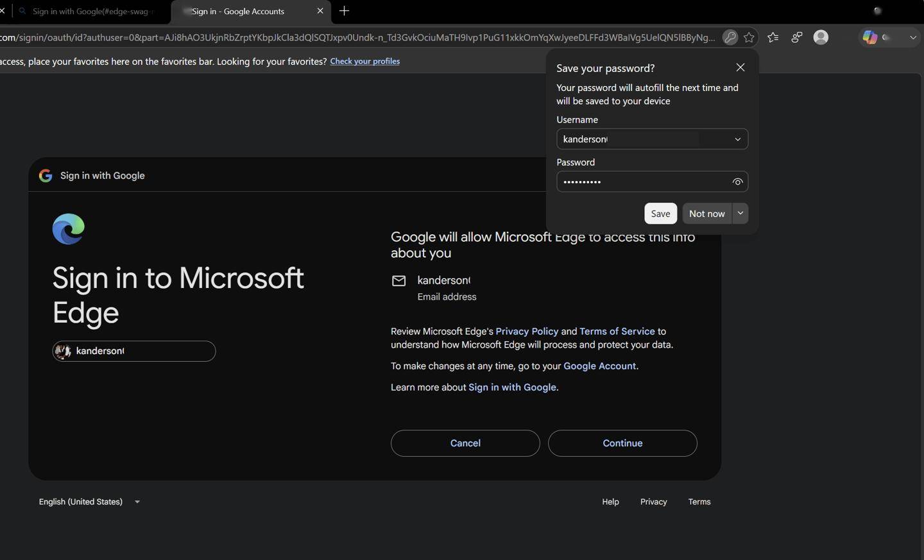Click the Continue button
Image resolution: width=924 pixels, height=560 pixels.
tap(622, 443)
